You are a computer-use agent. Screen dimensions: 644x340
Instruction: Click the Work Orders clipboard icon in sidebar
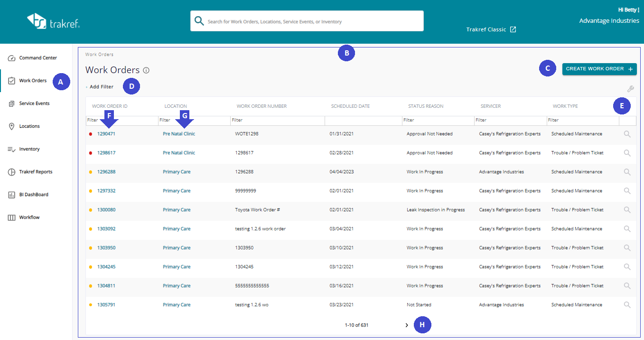[12, 81]
